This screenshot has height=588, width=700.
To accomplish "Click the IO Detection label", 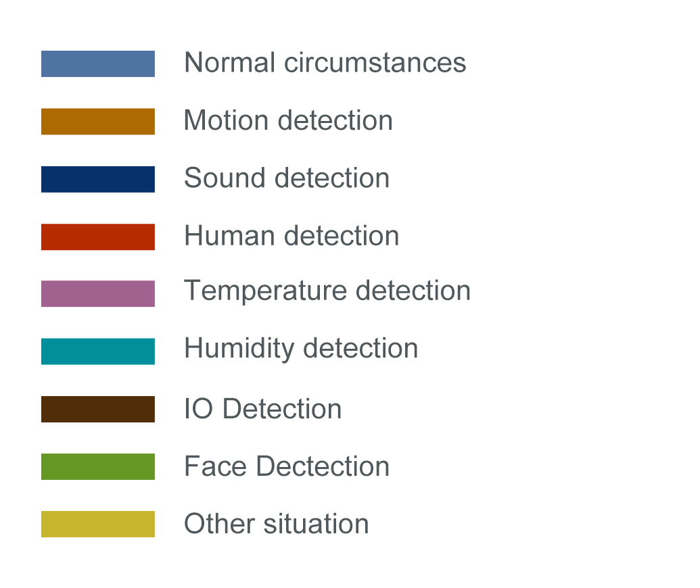I will (x=263, y=409).
